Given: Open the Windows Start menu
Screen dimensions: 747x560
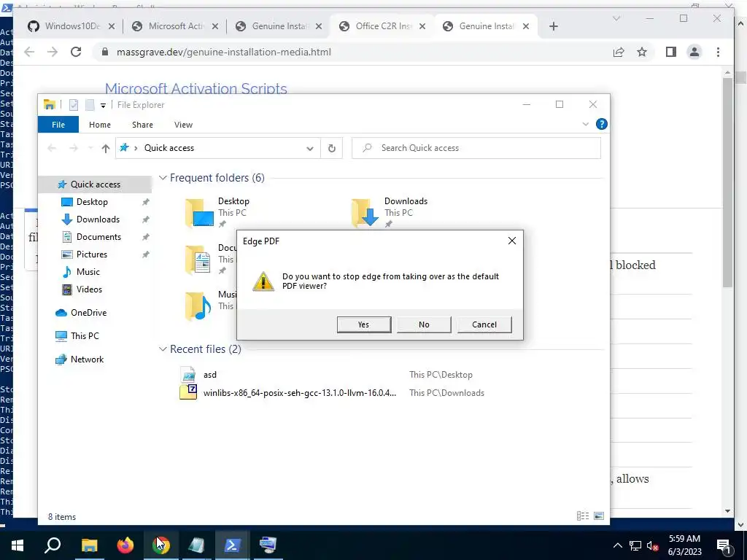Looking at the screenshot, I should [x=18, y=545].
